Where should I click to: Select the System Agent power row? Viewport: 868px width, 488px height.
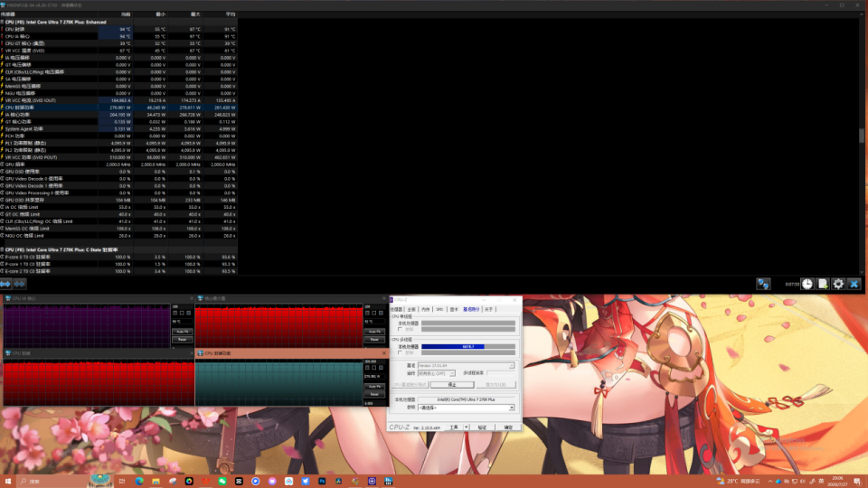(119, 129)
